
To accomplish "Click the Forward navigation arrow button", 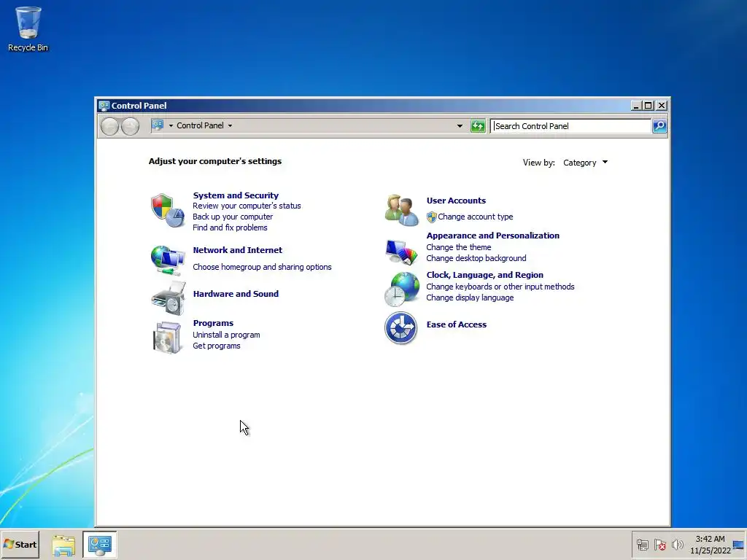I will [130, 126].
